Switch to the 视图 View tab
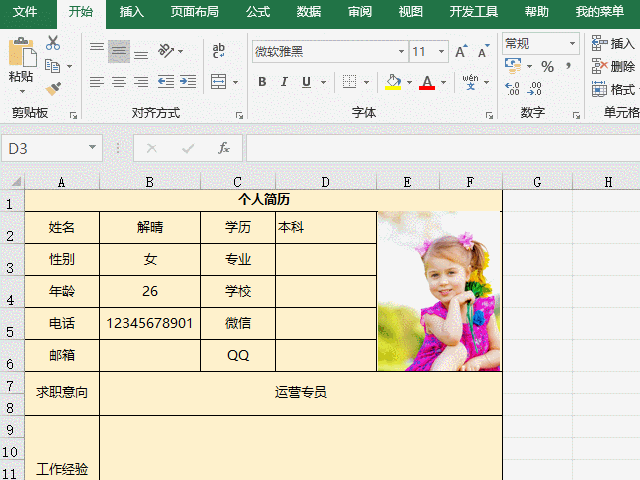 [411, 12]
